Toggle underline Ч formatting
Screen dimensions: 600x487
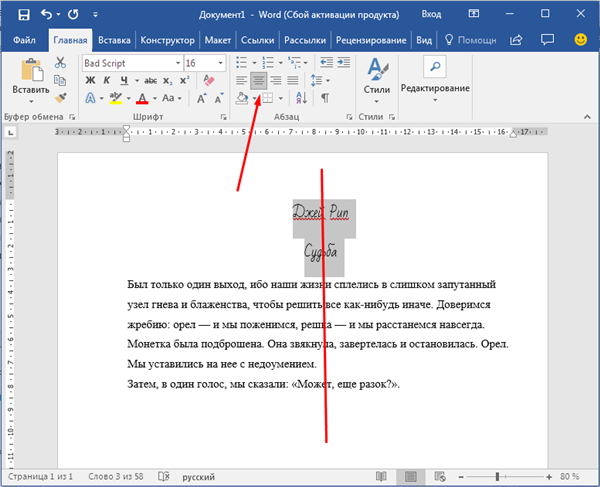124,80
